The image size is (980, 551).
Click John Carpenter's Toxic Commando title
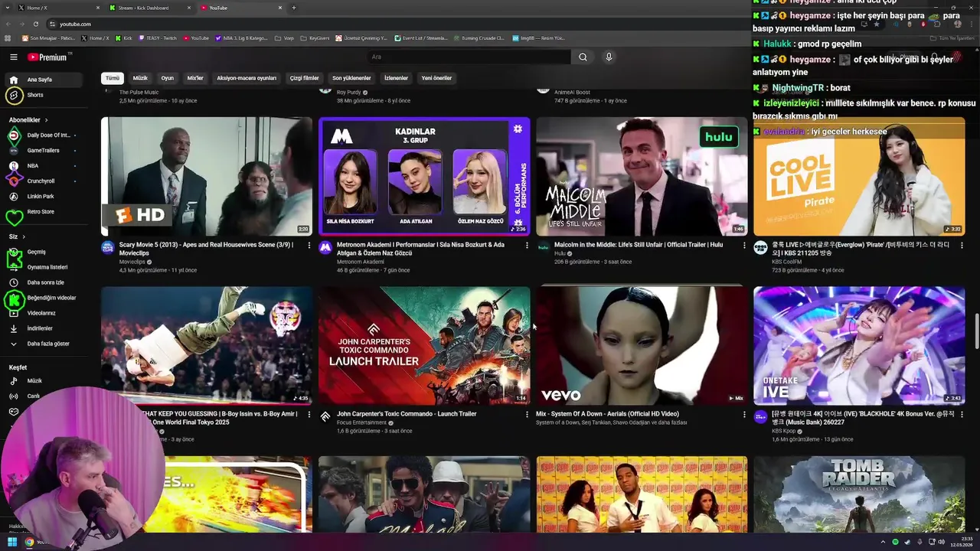(x=407, y=414)
